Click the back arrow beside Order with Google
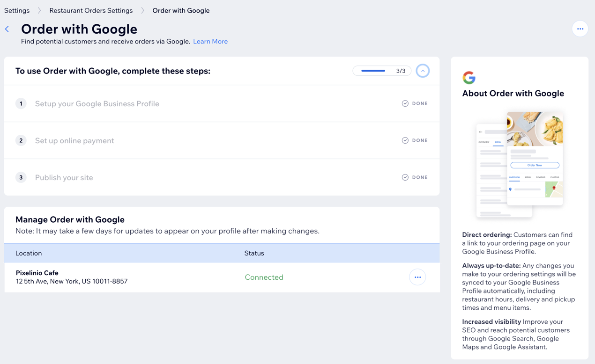This screenshot has height=364, width=595. tap(7, 29)
